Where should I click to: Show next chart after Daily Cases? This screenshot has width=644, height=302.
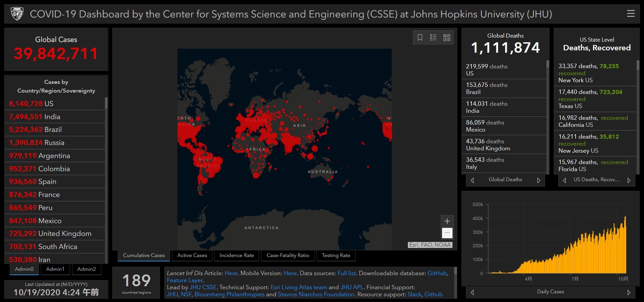(x=629, y=292)
